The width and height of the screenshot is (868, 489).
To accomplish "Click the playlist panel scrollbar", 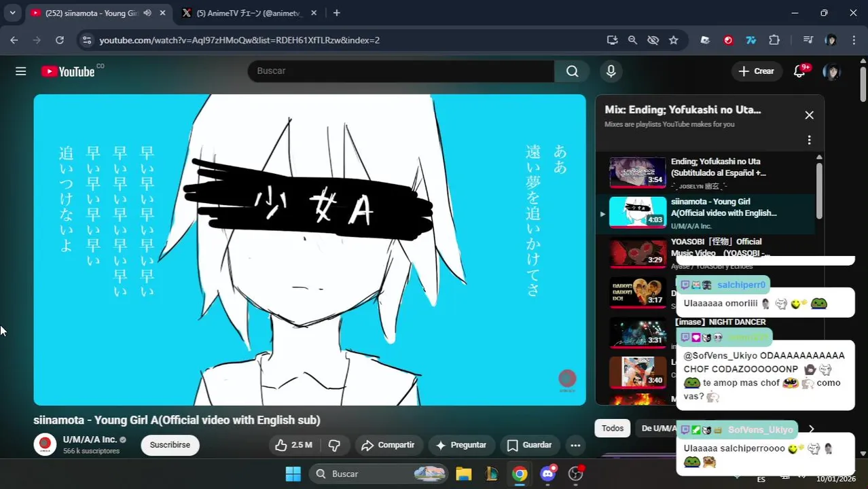I will pyautogui.click(x=819, y=190).
